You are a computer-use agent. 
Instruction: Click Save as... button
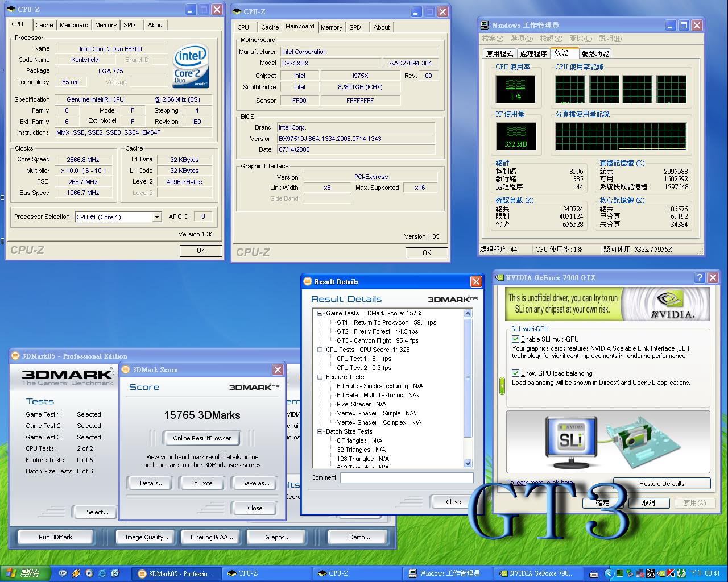pyautogui.click(x=255, y=483)
